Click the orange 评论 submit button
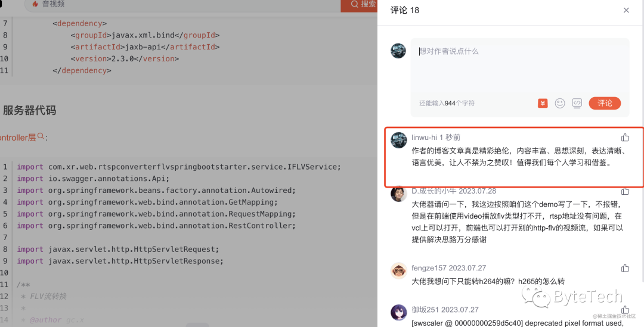Image resolution: width=644 pixels, height=327 pixels. (x=605, y=103)
